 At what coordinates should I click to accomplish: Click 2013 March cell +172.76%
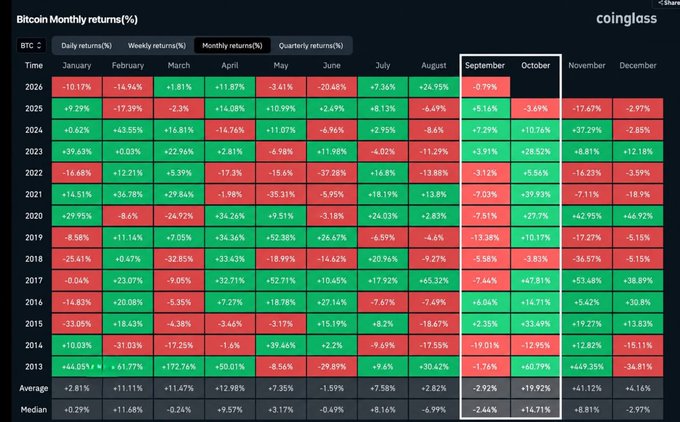(x=179, y=366)
